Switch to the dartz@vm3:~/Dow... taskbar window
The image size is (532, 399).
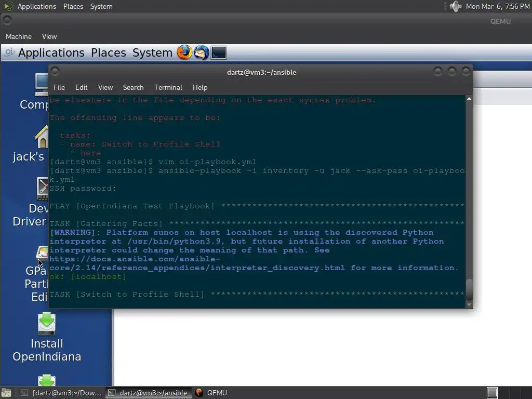coord(61,393)
